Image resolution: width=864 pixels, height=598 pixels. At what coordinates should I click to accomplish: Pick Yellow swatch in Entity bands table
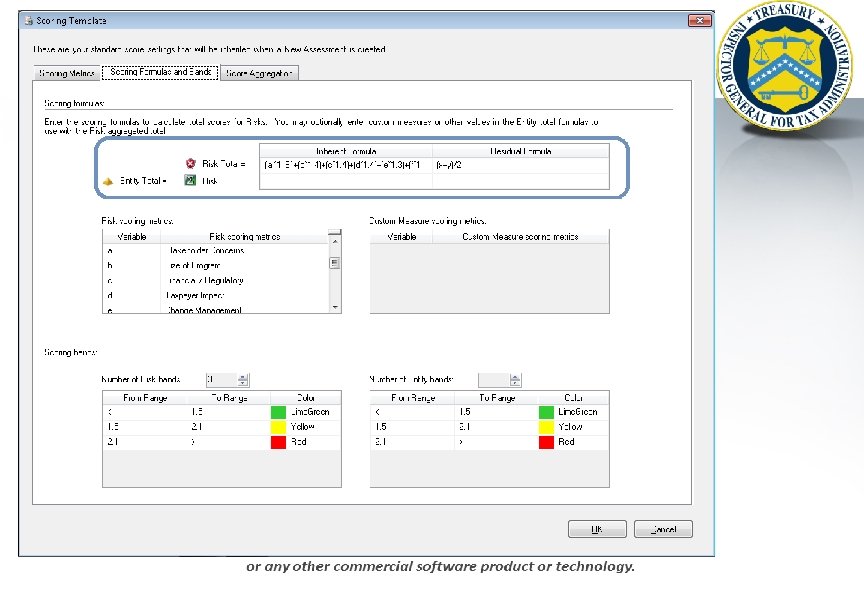pos(546,427)
